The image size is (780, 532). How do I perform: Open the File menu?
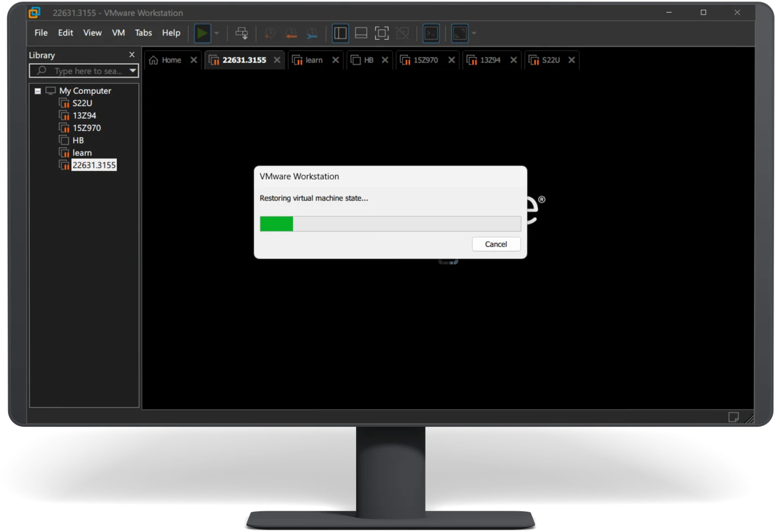click(41, 33)
